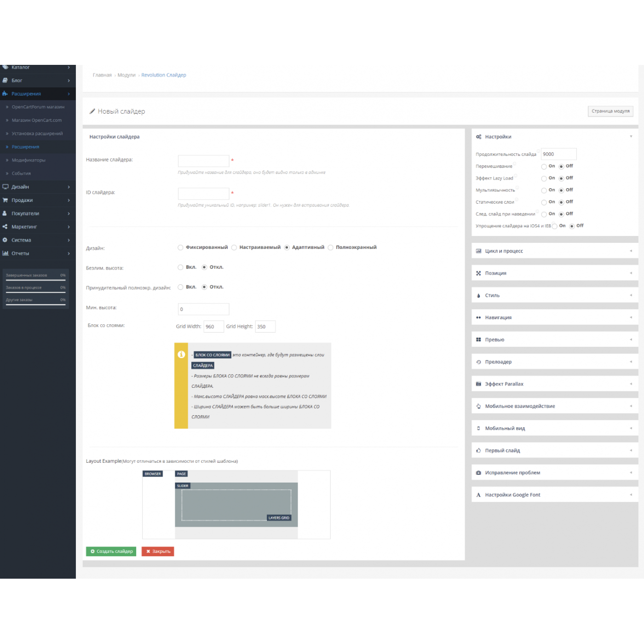Click the medkit icon for Исправление проблем
The height and width of the screenshot is (644, 644).
[x=478, y=472]
